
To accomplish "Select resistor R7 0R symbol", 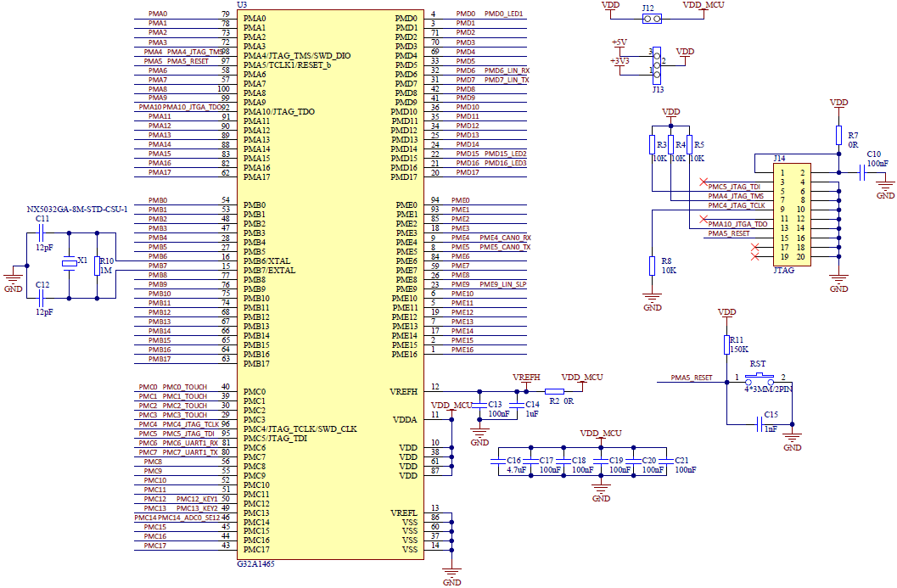I will click(x=838, y=136).
